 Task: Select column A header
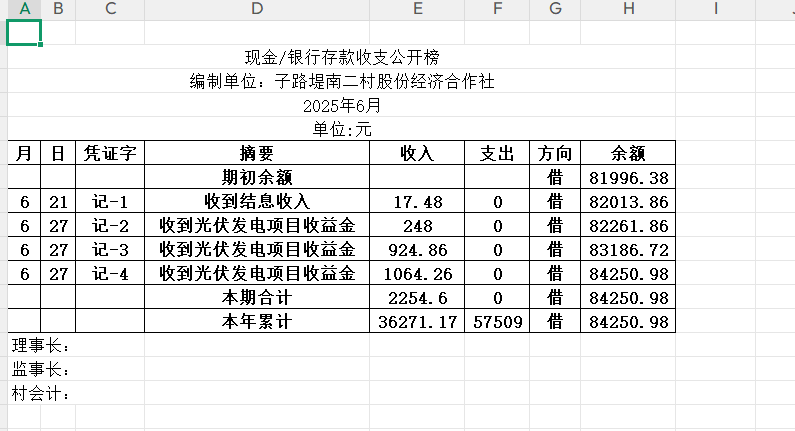pos(24,9)
